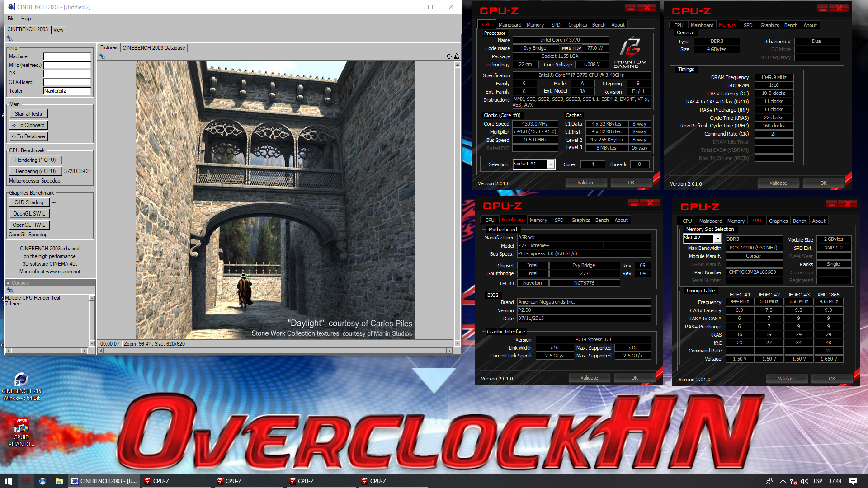Open the CPUID PHANTOM desktop shortcut

[x=21, y=432]
